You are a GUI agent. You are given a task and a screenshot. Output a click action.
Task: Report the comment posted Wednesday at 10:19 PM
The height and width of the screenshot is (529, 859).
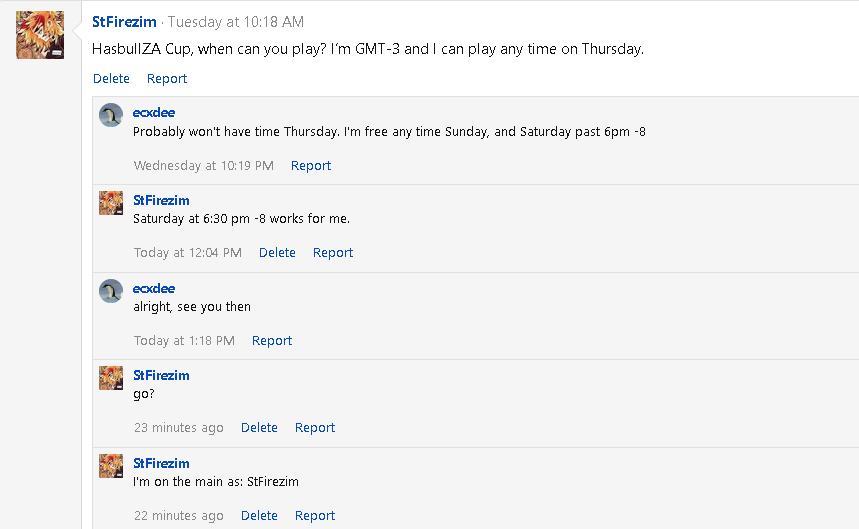point(311,166)
